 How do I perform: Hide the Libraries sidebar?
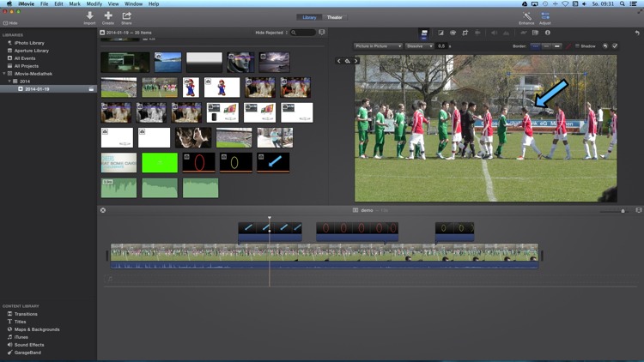pos(10,23)
